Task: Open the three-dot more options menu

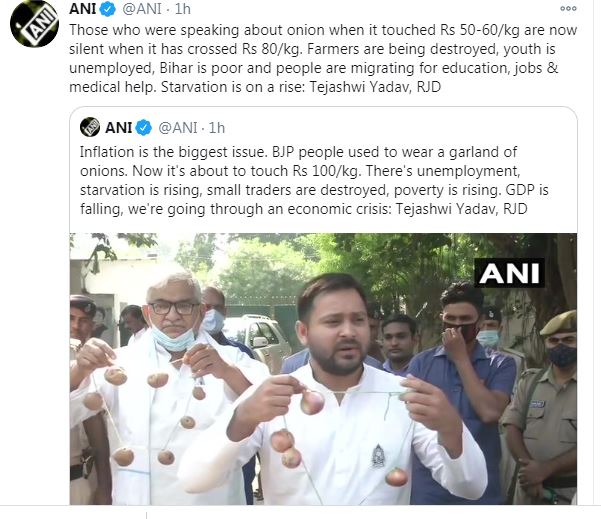Action: tap(568, 8)
